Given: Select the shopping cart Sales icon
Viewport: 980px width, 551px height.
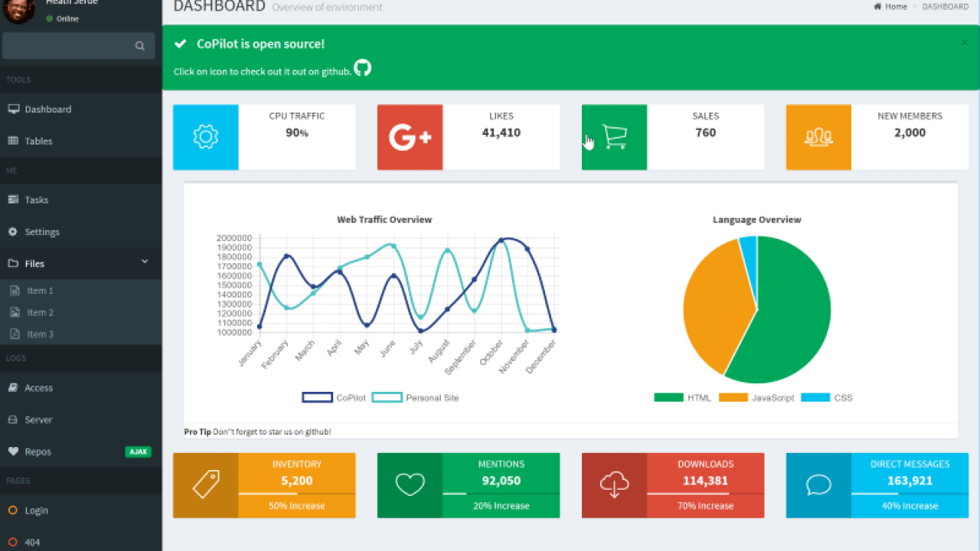Looking at the screenshot, I should [x=614, y=137].
